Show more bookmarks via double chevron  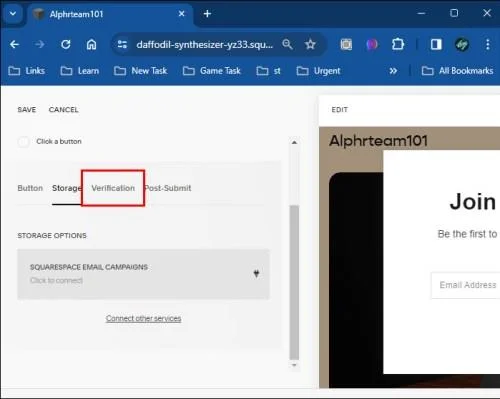(393, 71)
